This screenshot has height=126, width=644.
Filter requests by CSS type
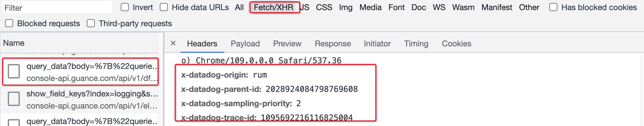pyautogui.click(x=324, y=7)
